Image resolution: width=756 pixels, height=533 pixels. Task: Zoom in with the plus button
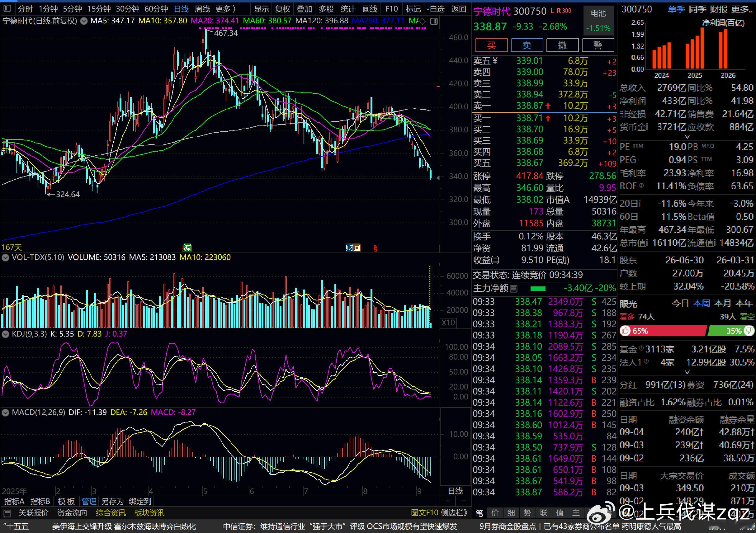click(448, 501)
